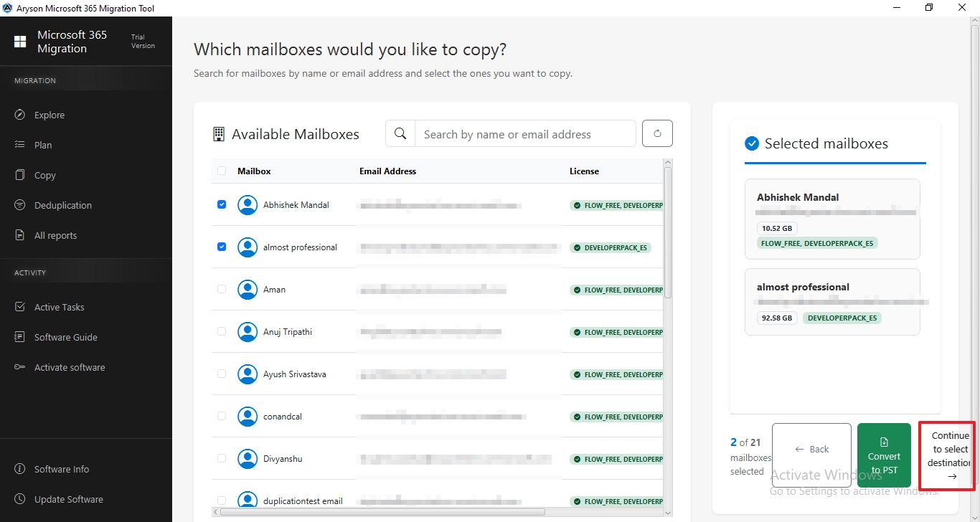Click the Microsoft 365 Migration logo icon
This screenshot has height=522, width=980.
[20, 42]
